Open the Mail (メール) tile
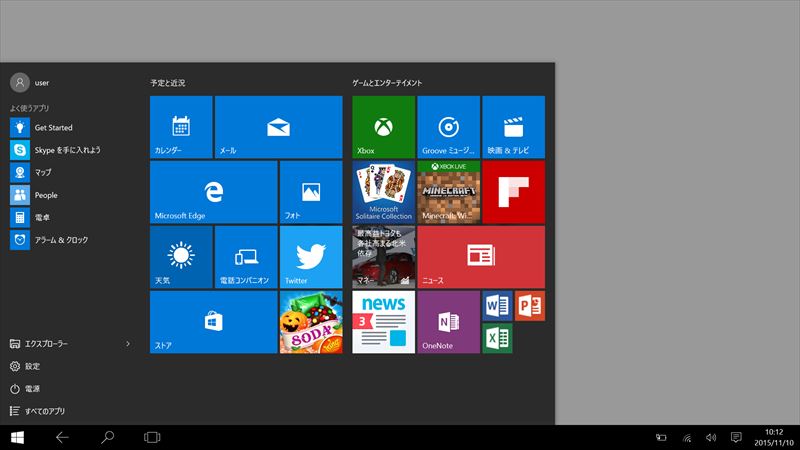 coord(279,127)
